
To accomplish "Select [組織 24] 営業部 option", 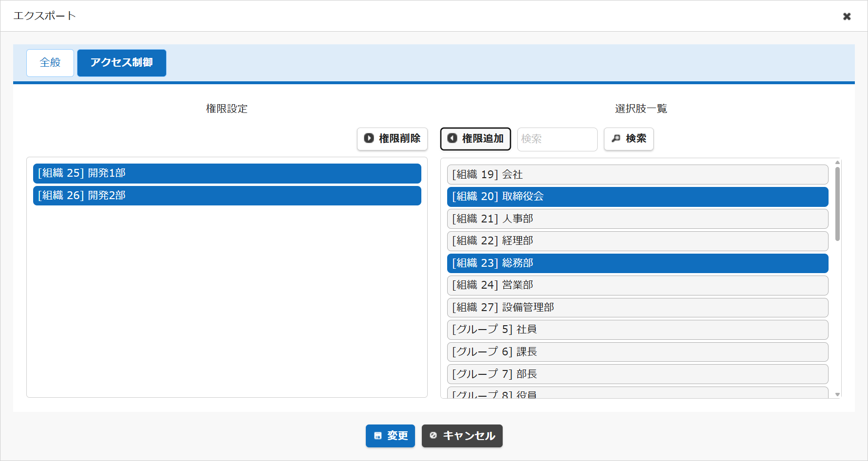I will click(x=638, y=285).
